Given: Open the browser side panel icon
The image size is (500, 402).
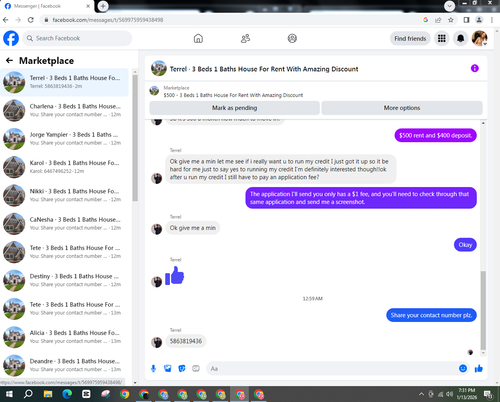Looking at the screenshot, I should pyautogui.click(x=466, y=20).
